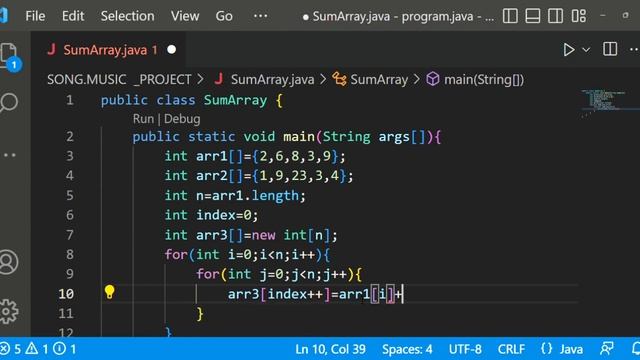The height and width of the screenshot is (360, 640).
Task: Toggle the secondary side bar layout icon
Action: (555, 16)
